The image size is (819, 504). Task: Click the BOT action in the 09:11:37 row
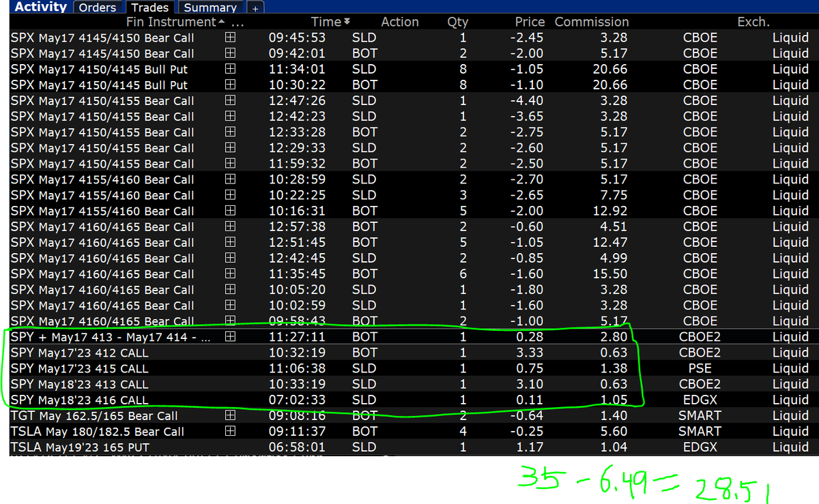364,432
